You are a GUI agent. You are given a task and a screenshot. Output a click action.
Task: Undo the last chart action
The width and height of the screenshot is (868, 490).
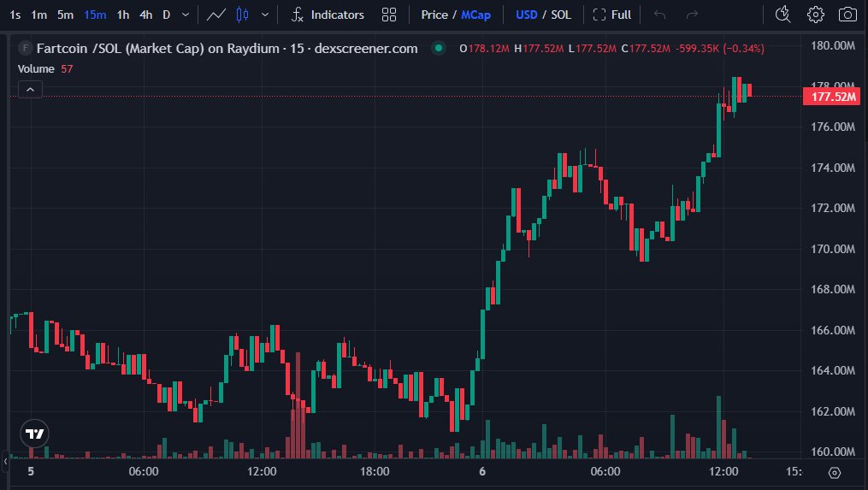coord(659,15)
